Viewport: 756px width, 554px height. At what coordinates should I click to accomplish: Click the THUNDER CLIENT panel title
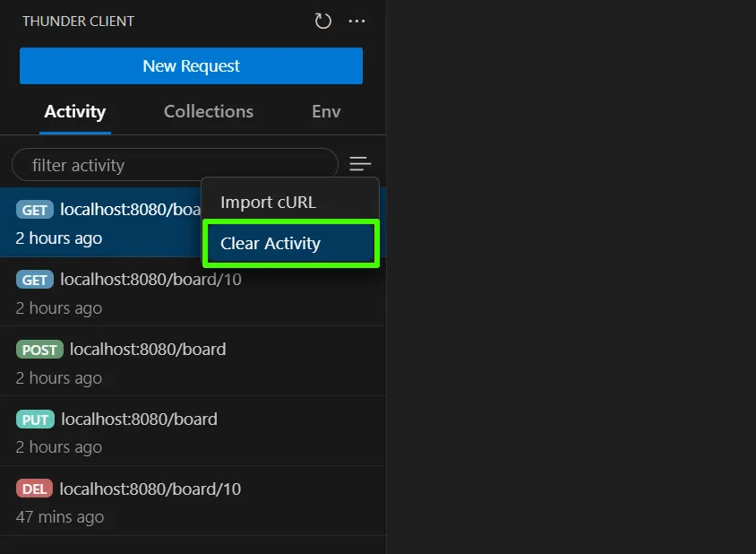(x=78, y=22)
